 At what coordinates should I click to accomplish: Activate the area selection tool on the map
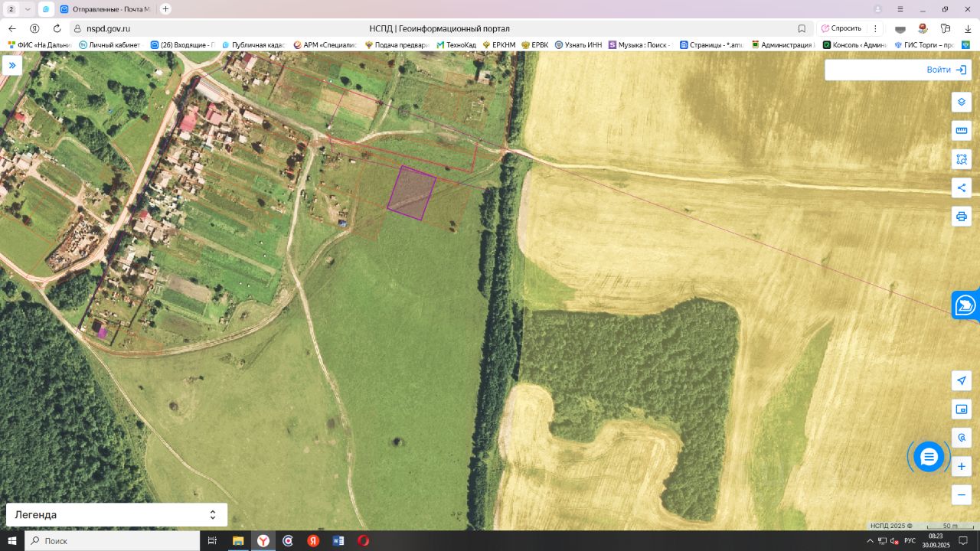pos(962,159)
